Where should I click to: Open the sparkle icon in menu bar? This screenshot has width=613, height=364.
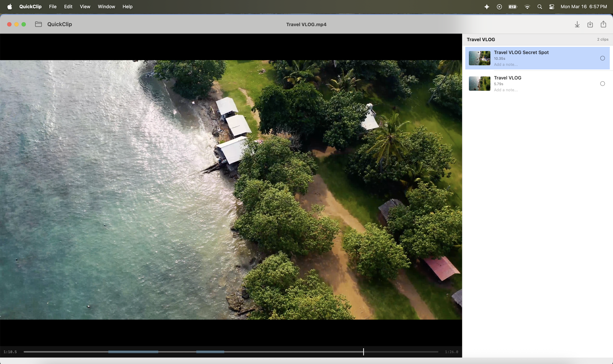pos(487,7)
